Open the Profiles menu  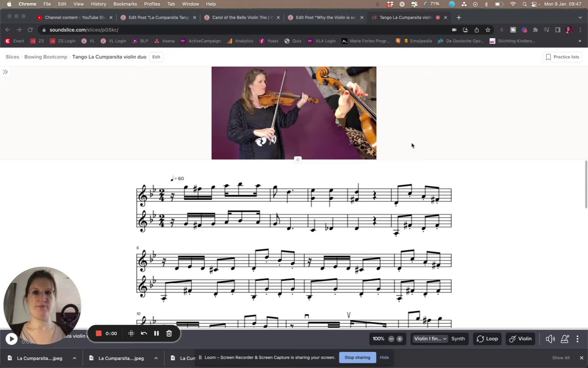coord(152,4)
